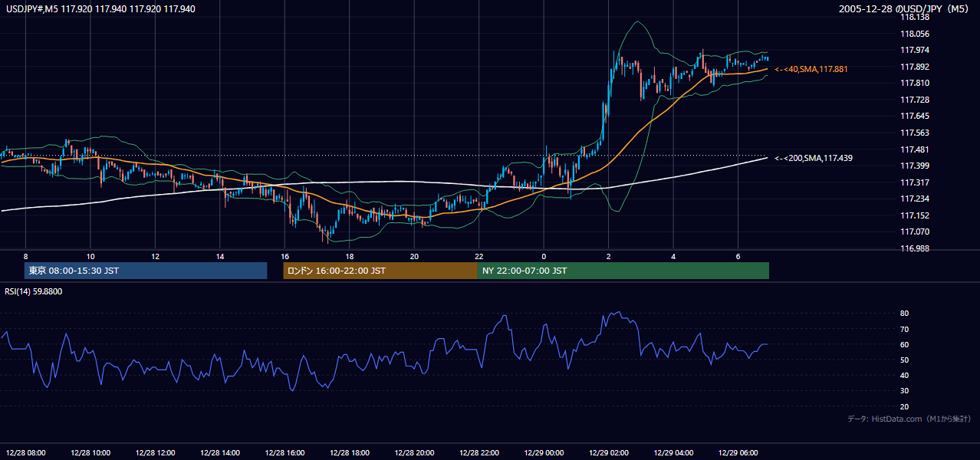Screen dimensions: 980x460
Task: Click price axis label 118.056
Action: (914, 34)
